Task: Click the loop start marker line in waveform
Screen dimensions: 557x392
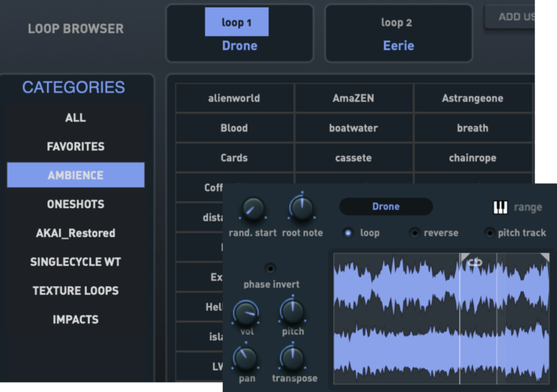Action: [x=460, y=319]
